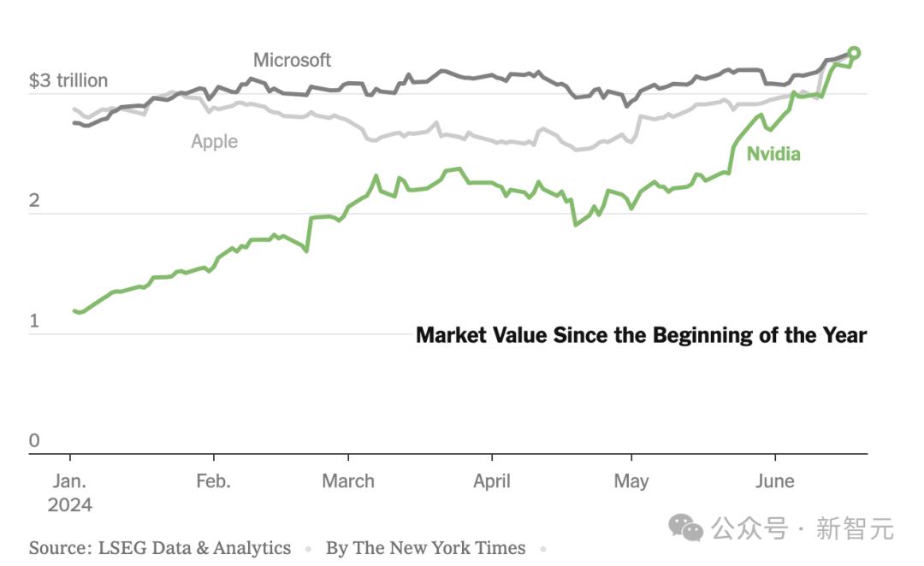Click the Source: LSEG Data & Analytics text
The width and height of the screenshot is (924, 566).
[160, 548]
